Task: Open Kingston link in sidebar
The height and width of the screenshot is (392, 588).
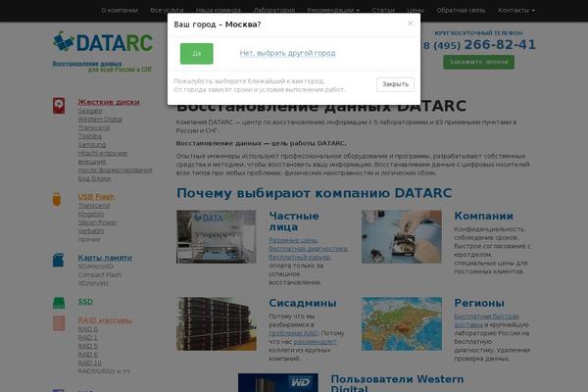Action: point(91,215)
